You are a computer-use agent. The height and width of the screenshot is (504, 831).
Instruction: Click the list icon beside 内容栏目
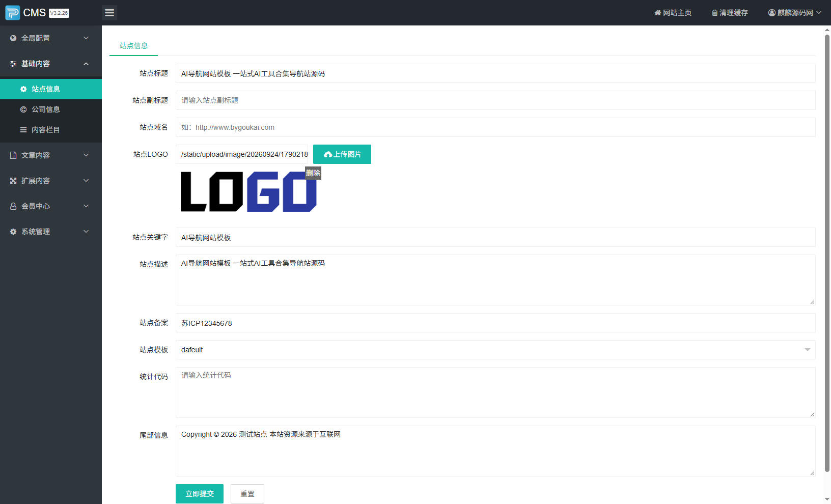pyautogui.click(x=23, y=130)
